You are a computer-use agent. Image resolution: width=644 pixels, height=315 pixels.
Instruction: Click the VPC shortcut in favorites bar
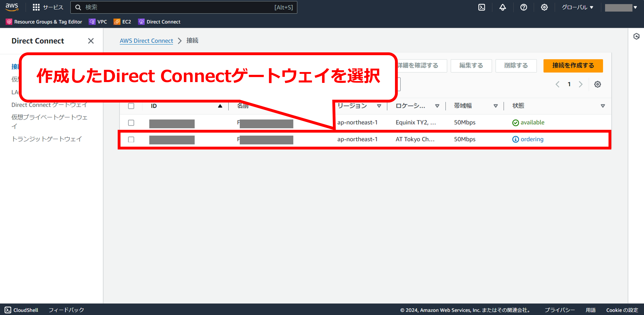pyautogui.click(x=98, y=22)
